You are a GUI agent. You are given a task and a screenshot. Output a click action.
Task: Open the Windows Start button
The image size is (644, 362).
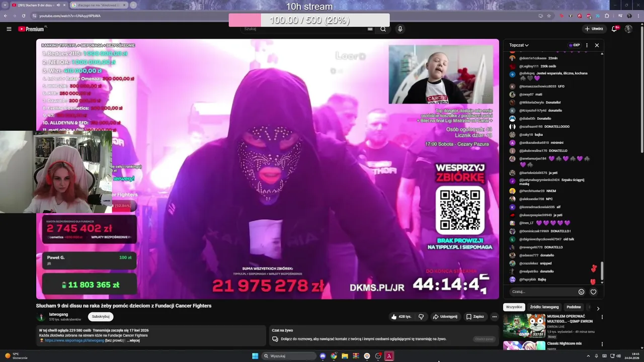point(255,356)
